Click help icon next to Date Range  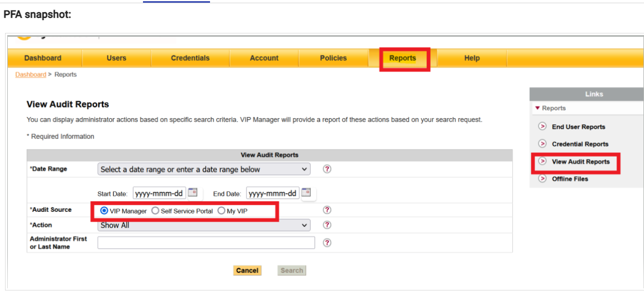click(x=327, y=169)
